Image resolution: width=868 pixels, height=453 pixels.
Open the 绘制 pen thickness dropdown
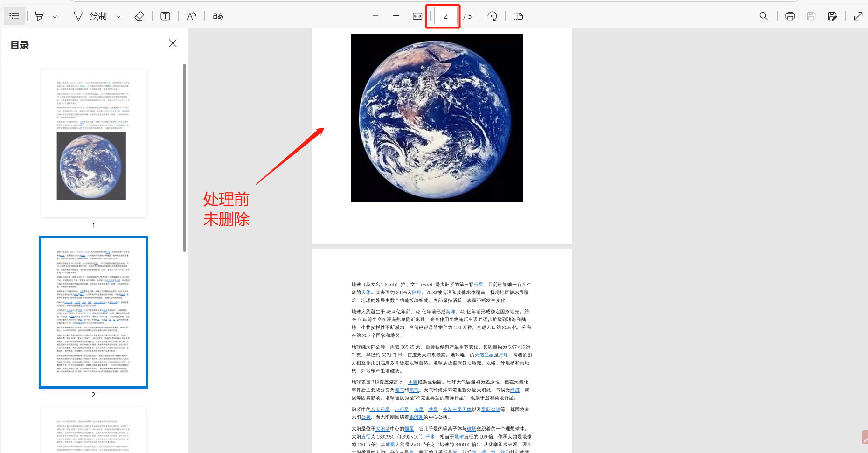click(118, 16)
